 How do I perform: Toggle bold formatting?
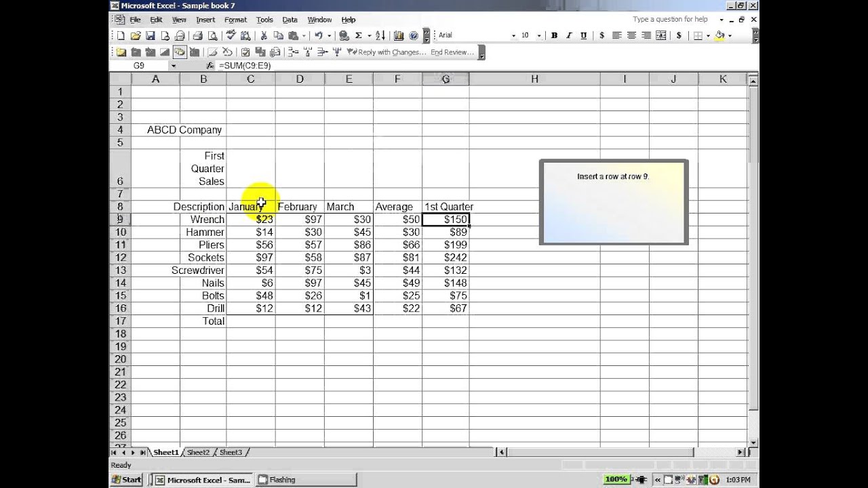point(554,35)
